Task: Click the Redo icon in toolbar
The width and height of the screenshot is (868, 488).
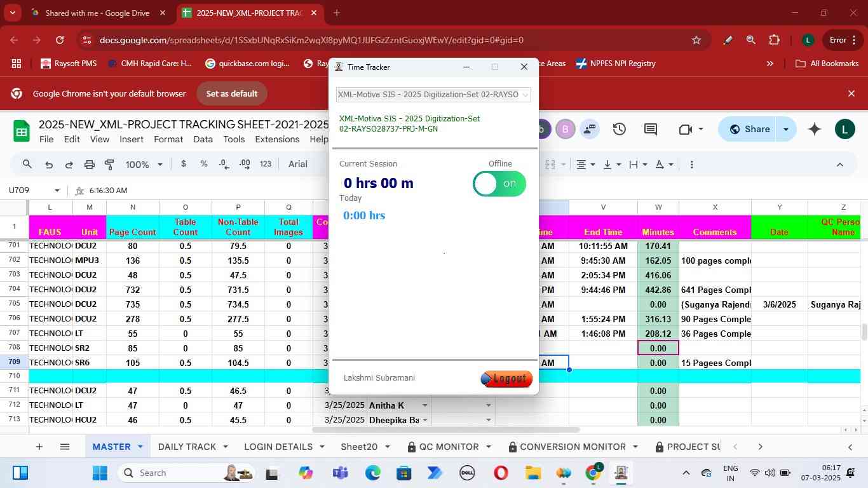Action: tap(69, 165)
